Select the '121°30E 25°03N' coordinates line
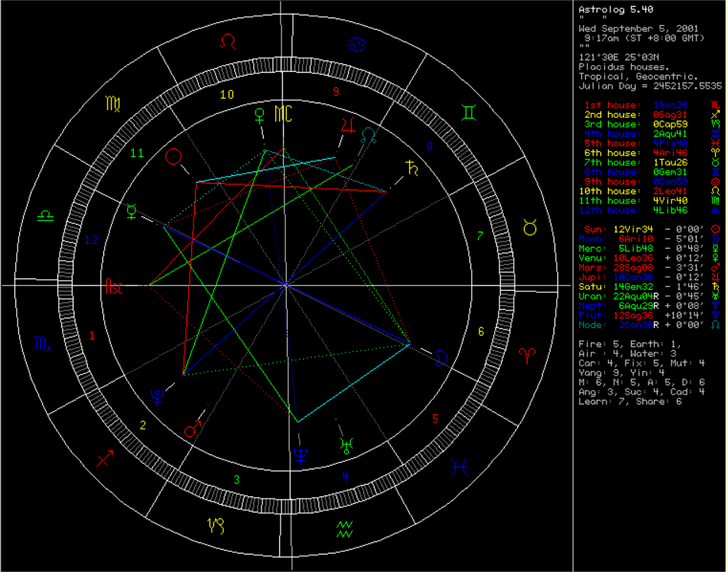 [619, 57]
